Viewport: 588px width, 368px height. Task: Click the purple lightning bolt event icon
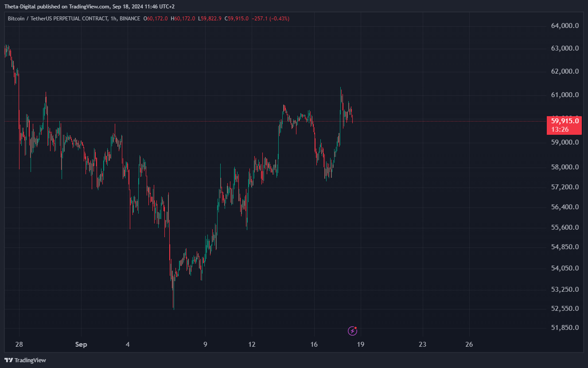[352, 331]
